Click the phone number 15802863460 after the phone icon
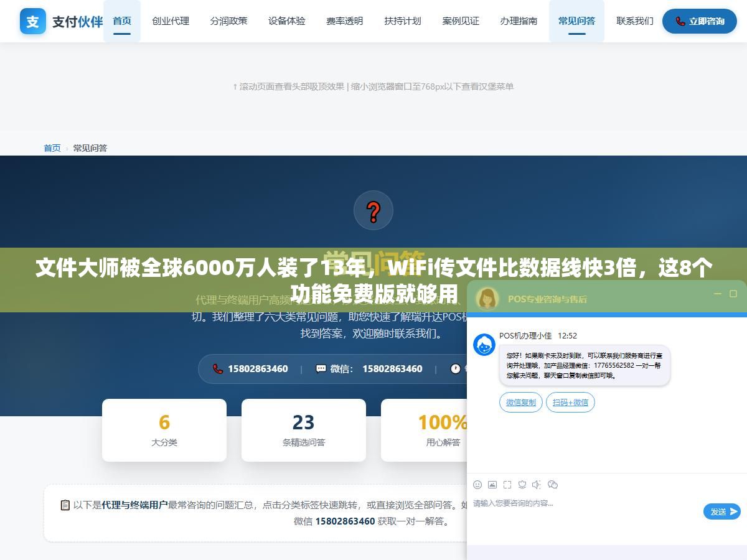This screenshot has height=560, width=747. [258, 369]
